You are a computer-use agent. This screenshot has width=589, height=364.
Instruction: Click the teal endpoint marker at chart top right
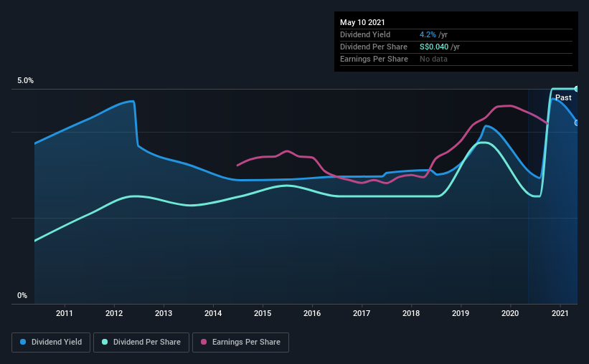(576, 89)
